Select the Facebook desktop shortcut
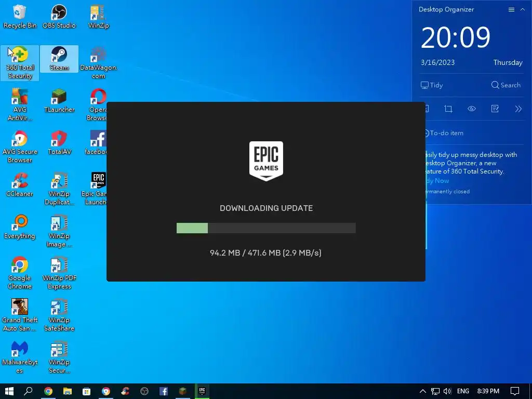Screen dimensions: 532x399 coord(96,143)
